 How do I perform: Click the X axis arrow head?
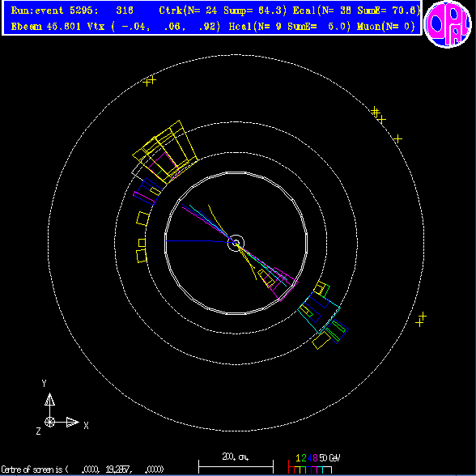(73, 422)
